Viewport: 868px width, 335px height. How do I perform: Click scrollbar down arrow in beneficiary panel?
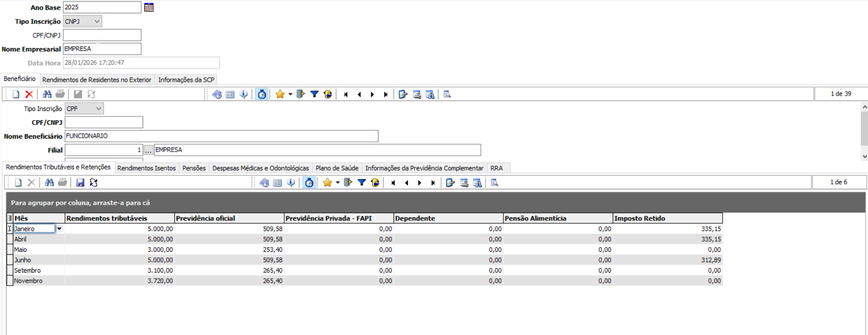coord(864,157)
